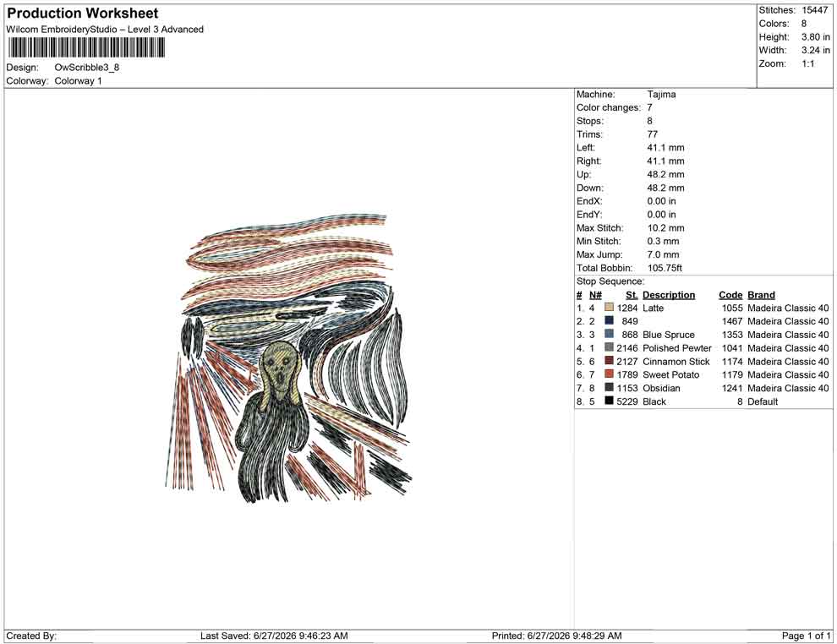Click the stitch count '5229'
Screen dimensions: 837x644
627,401
